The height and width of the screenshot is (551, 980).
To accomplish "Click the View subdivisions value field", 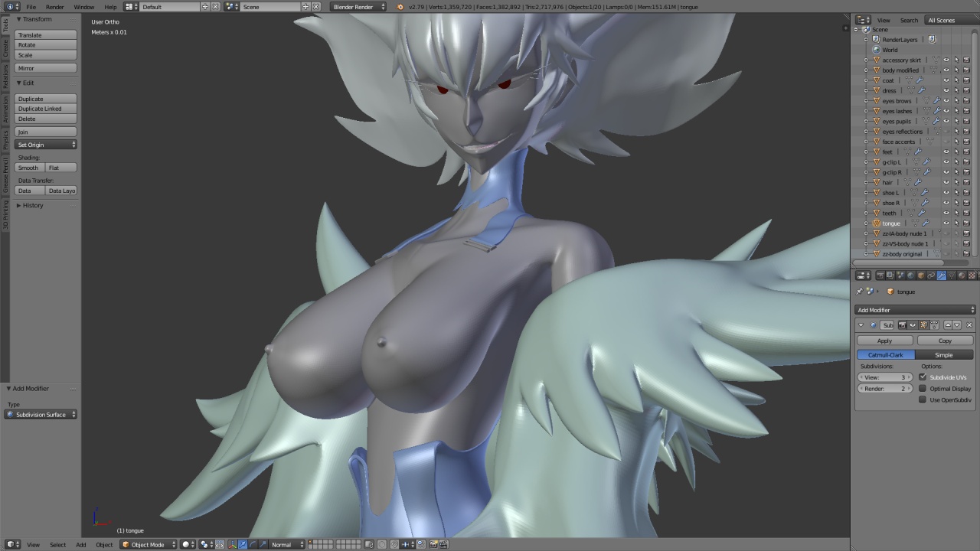I will pyautogui.click(x=885, y=377).
